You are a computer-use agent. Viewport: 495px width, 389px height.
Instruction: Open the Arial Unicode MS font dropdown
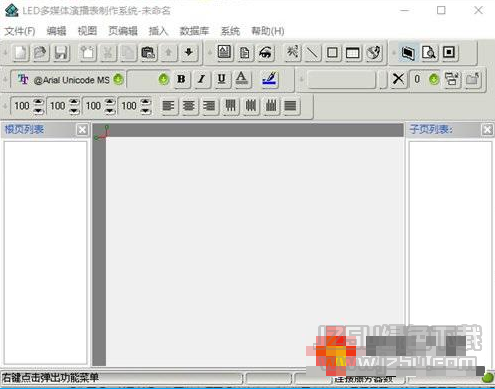[x=118, y=79]
